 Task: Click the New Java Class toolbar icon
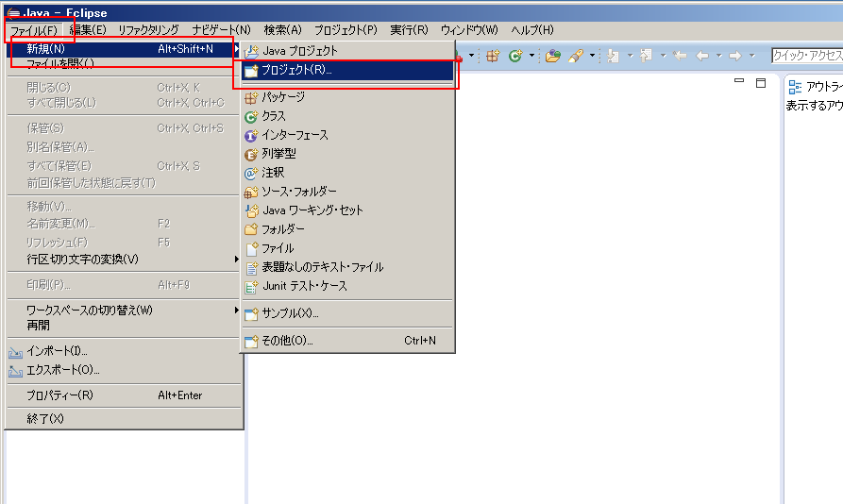pos(515,56)
